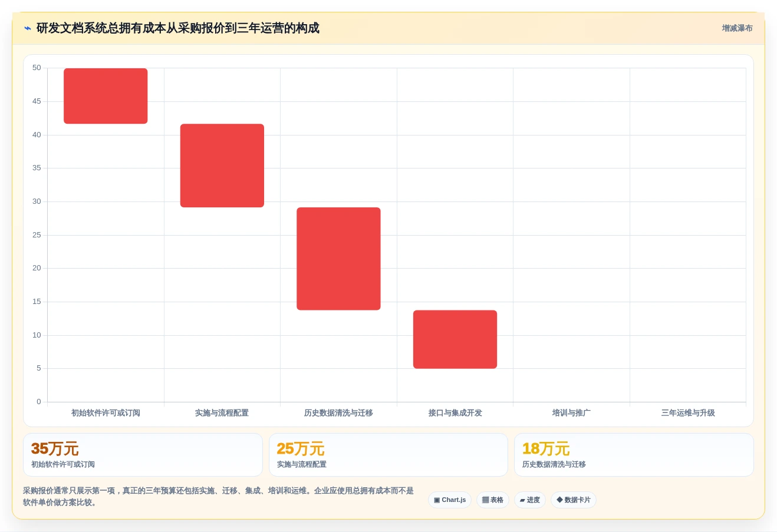This screenshot has width=777, height=532.
Task: Click the red bar for 历史数据清洗与迁移
Action: pyautogui.click(x=338, y=259)
